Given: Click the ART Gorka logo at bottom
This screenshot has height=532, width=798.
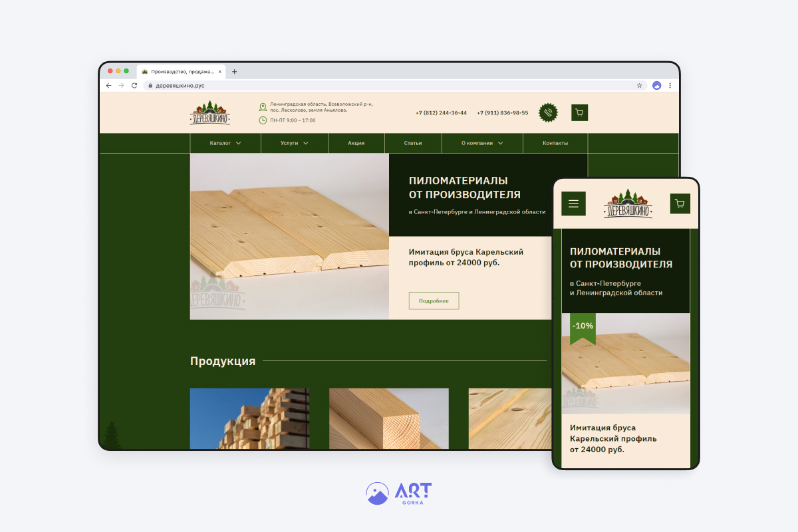Looking at the screenshot, I should 399,493.
